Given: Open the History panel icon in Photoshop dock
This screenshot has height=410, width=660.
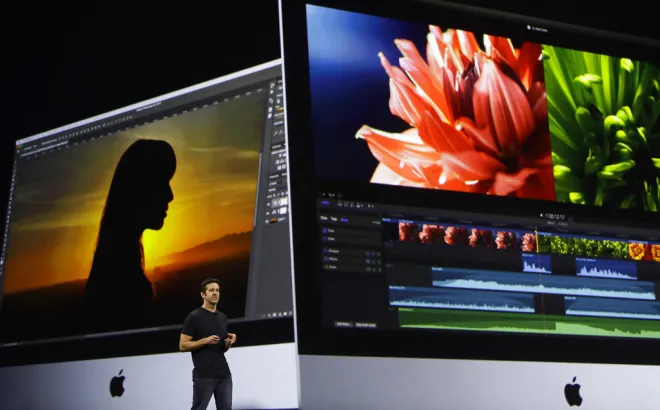Looking at the screenshot, I should [271, 85].
